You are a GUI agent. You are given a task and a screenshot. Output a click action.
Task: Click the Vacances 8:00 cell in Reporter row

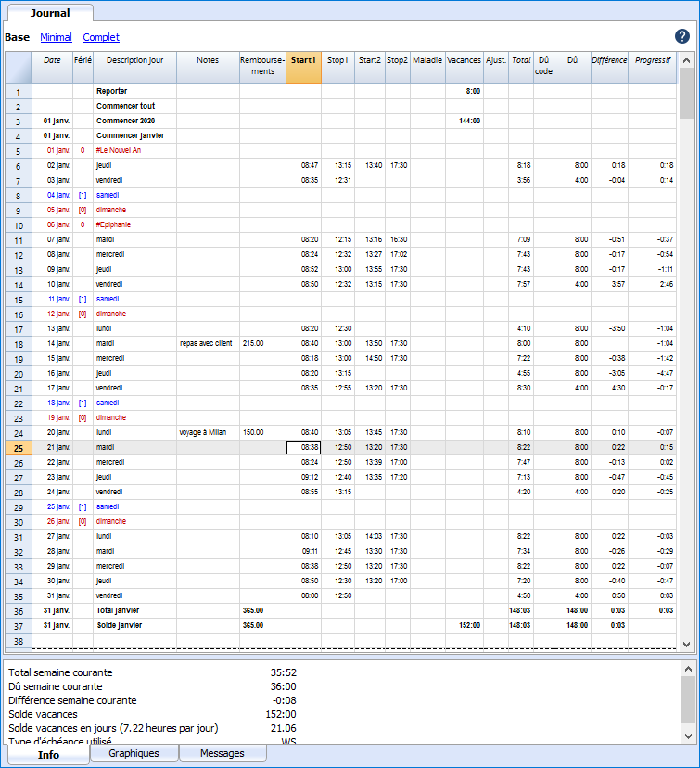[465, 91]
